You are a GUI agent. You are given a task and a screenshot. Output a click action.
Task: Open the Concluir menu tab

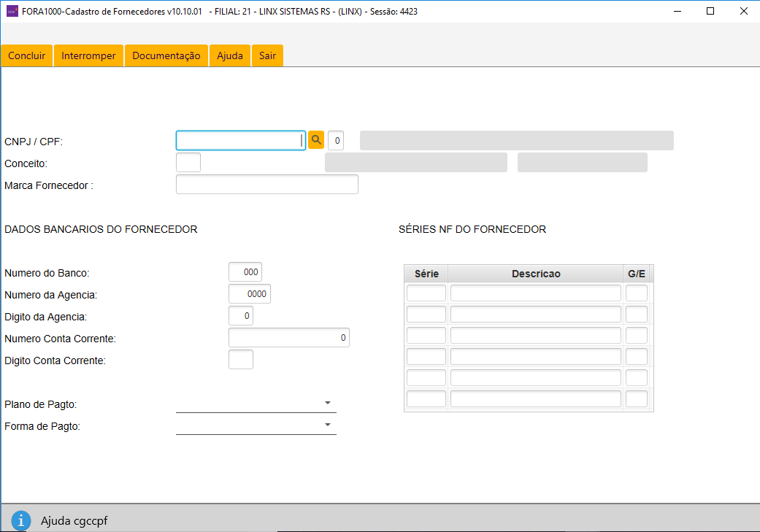pyautogui.click(x=27, y=55)
